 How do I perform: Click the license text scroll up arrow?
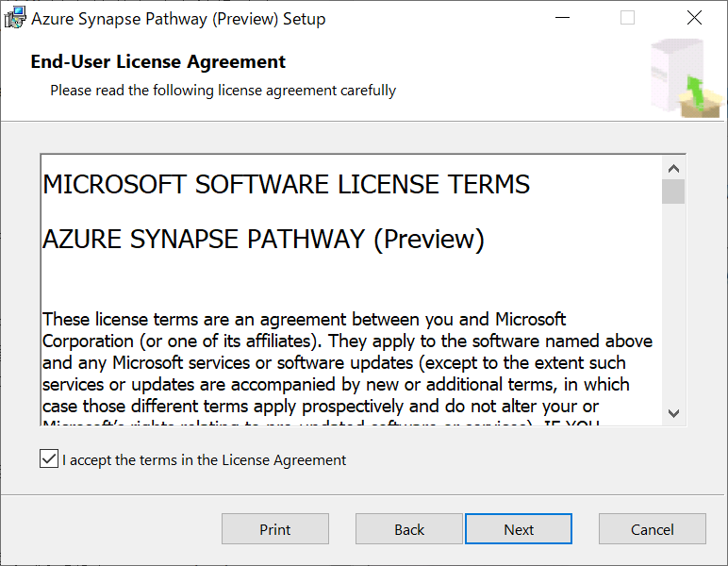[673, 169]
